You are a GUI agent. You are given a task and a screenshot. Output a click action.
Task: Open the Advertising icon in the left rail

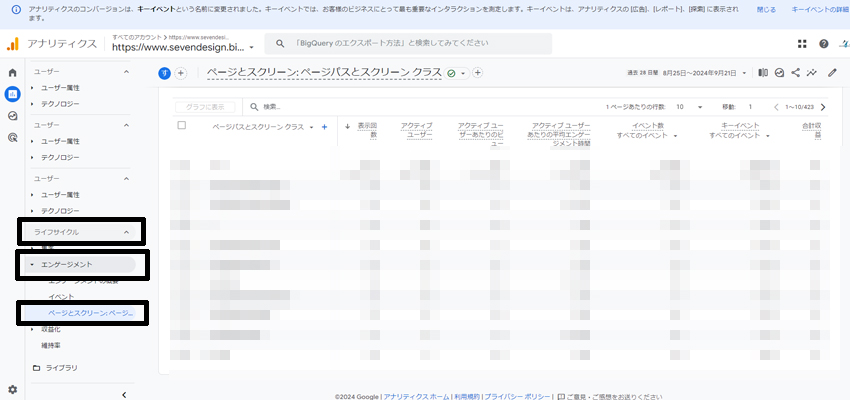[x=12, y=138]
